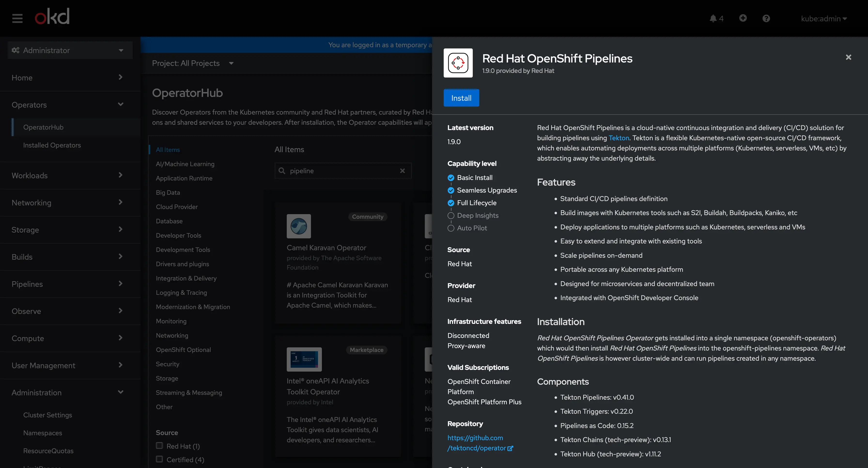
Task: Open the help question mark menu
Action: point(766,19)
